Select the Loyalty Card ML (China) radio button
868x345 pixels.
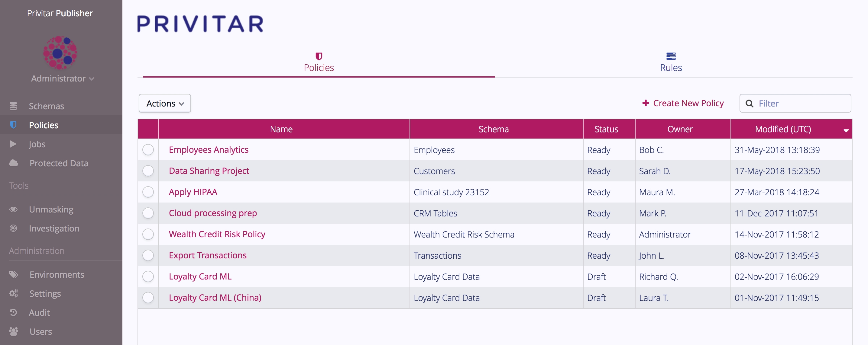pos(148,298)
